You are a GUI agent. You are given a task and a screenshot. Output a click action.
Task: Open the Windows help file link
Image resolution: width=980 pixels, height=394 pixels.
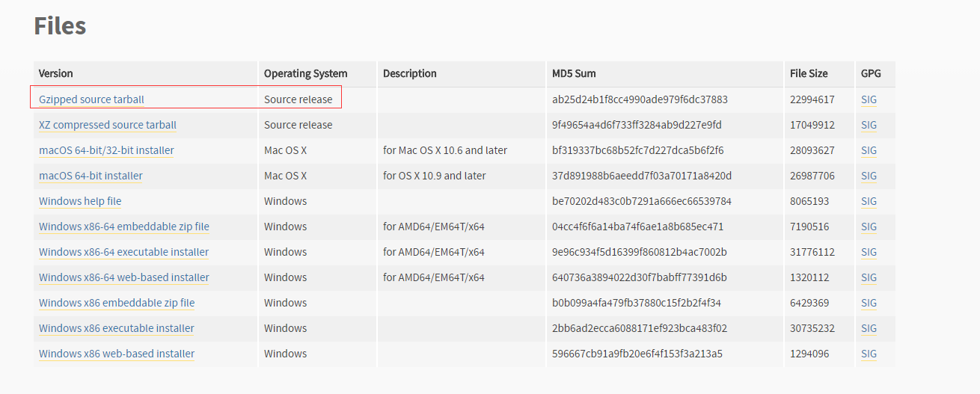pyautogui.click(x=80, y=201)
